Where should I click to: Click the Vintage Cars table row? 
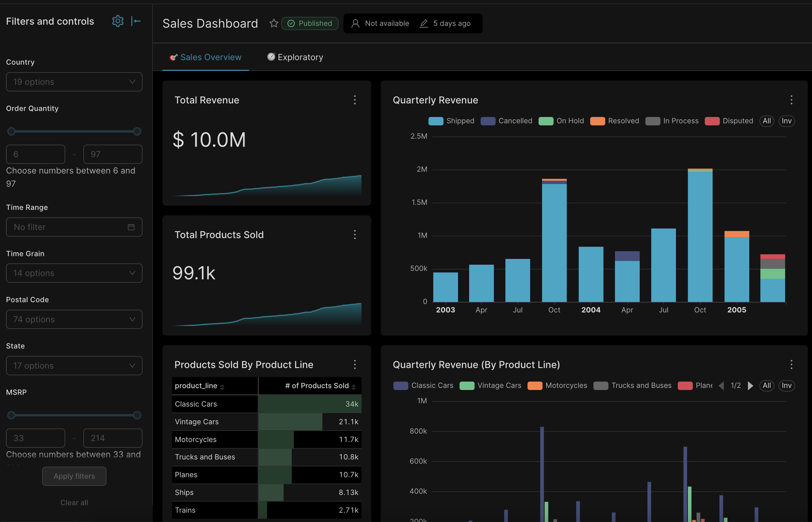(266, 422)
